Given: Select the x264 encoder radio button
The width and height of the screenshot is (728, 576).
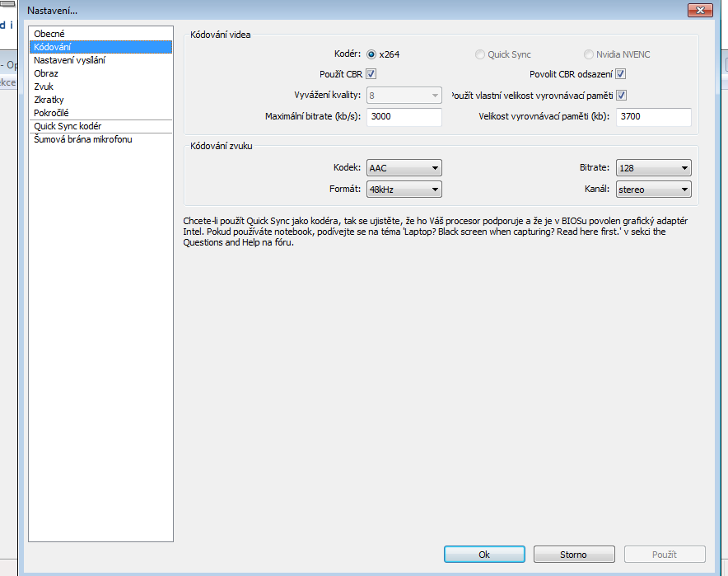Looking at the screenshot, I should coord(372,54).
